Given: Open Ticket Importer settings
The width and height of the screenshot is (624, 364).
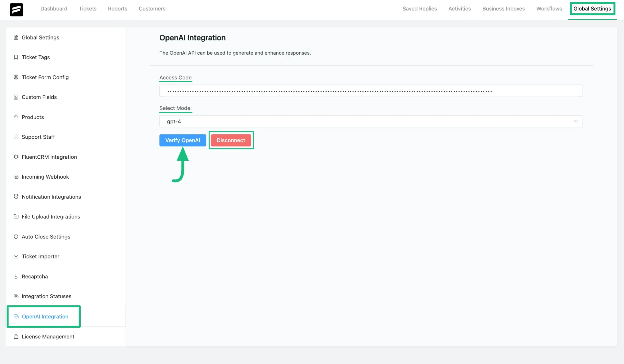Looking at the screenshot, I should coord(66,256).
